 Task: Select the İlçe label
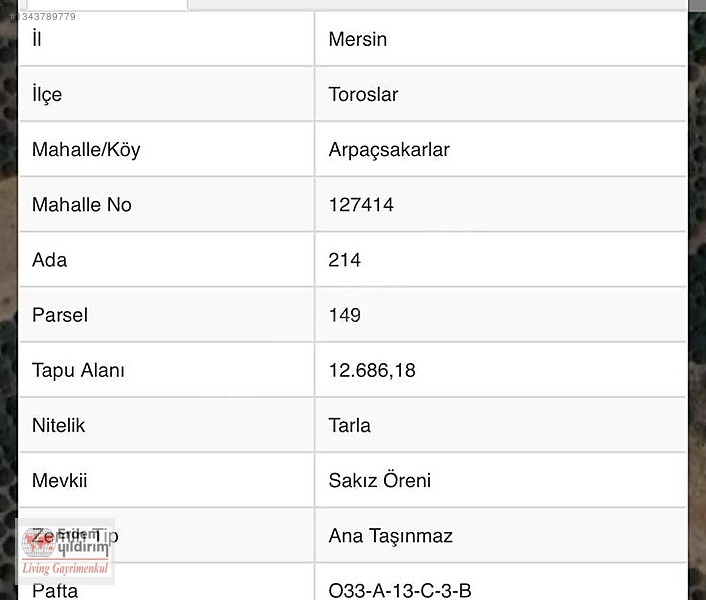(x=47, y=95)
